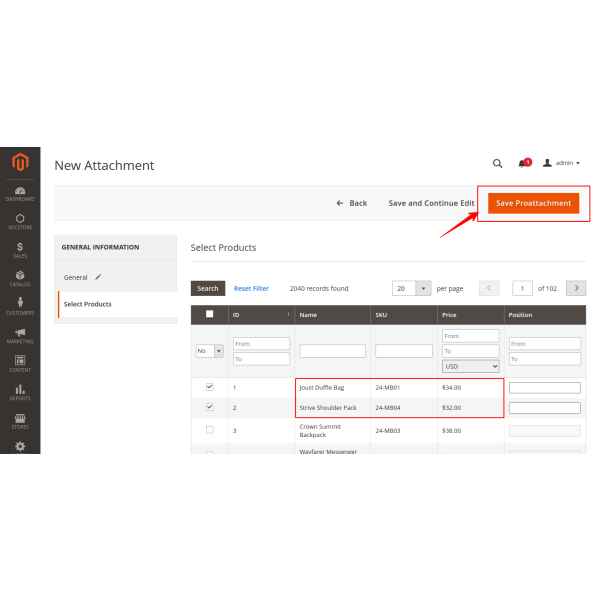Open the Marketing megaphone icon
Image resolution: width=600 pixels, height=600 pixels.
pos(20,335)
